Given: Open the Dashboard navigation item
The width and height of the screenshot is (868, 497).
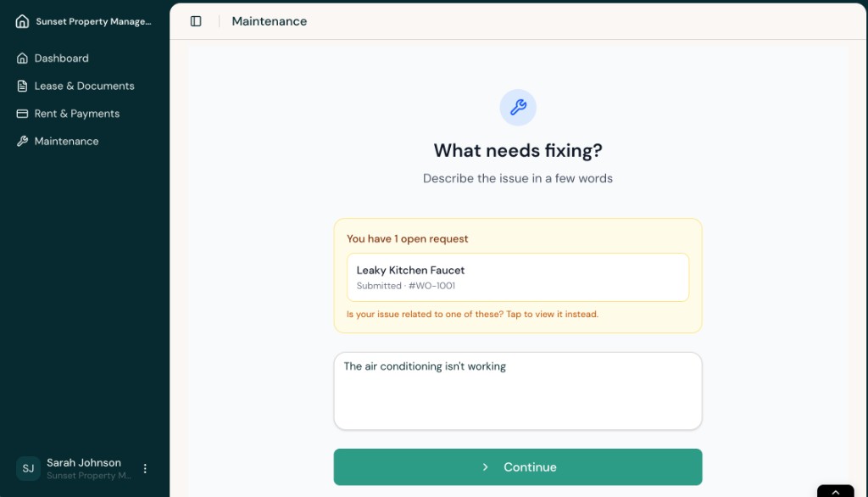Looking at the screenshot, I should [x=59, y=58].
